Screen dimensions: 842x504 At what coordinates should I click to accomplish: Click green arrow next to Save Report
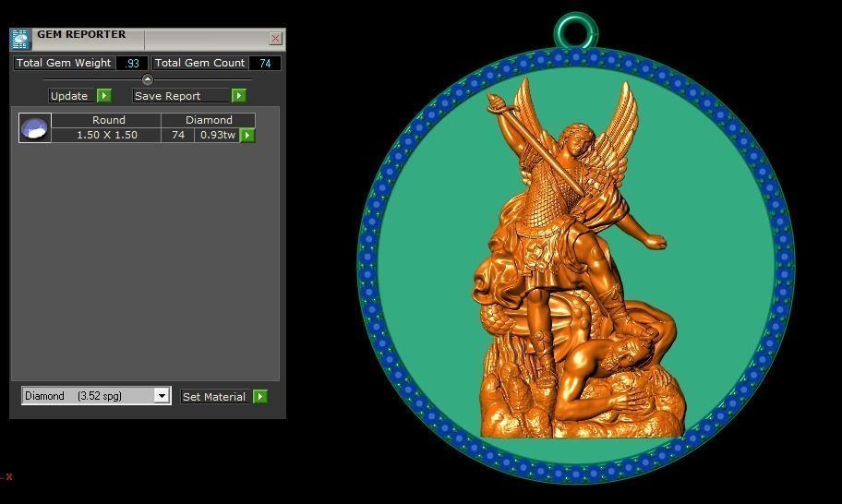[x=239, y=96]
